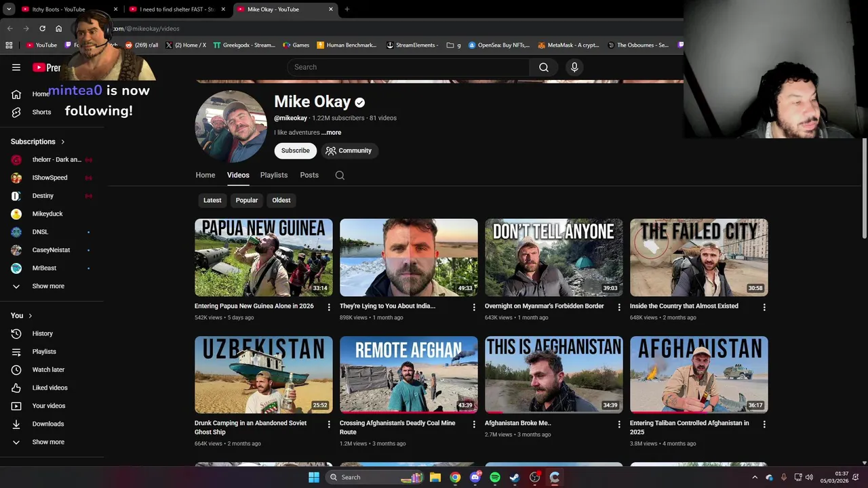Click the YouTube search input field
The width and height of the screenshot is (868, 488).
pos(408,67)
